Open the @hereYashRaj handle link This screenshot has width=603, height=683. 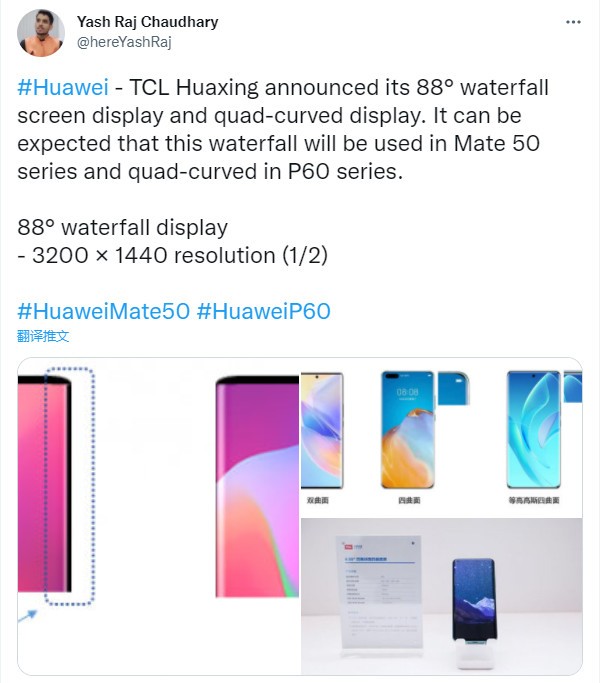coord(124,42)
